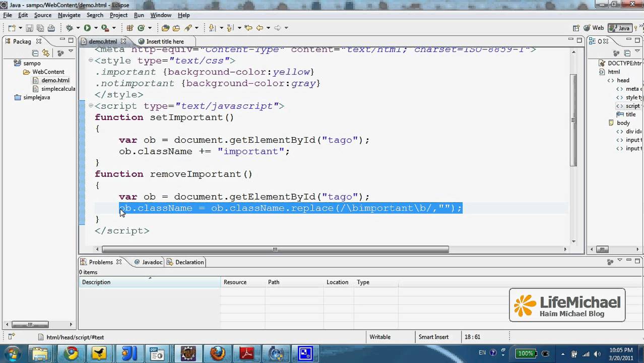The height and width of the screenshot is (363, 644).
Task: Click the New Java Package icon
Action: coord(130,28)
